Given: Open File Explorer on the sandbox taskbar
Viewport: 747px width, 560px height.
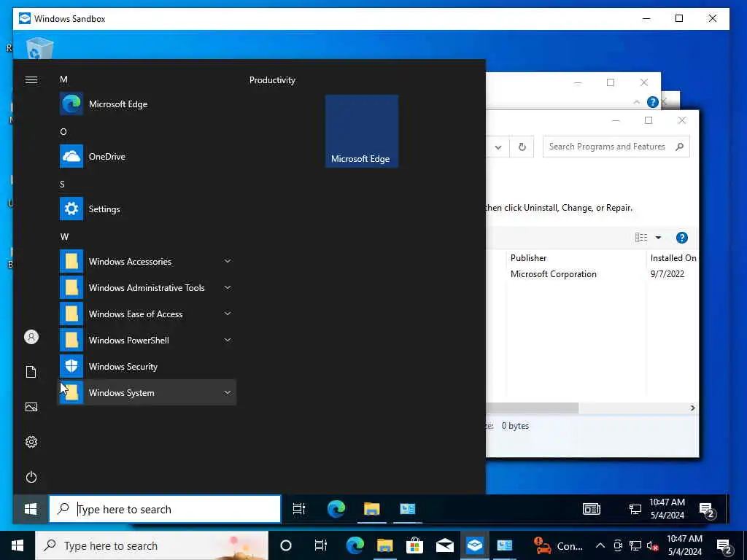Looking at the screenshot, I should 371,509.
